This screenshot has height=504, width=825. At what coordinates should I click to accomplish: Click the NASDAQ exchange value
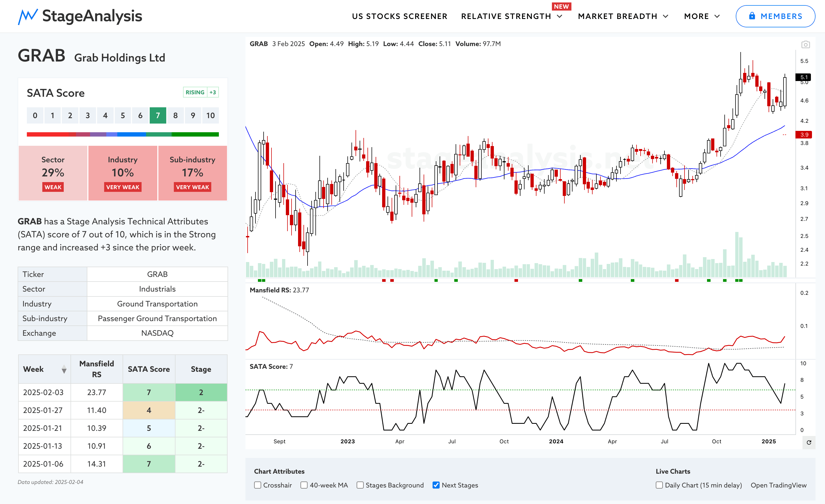(157, 333)
